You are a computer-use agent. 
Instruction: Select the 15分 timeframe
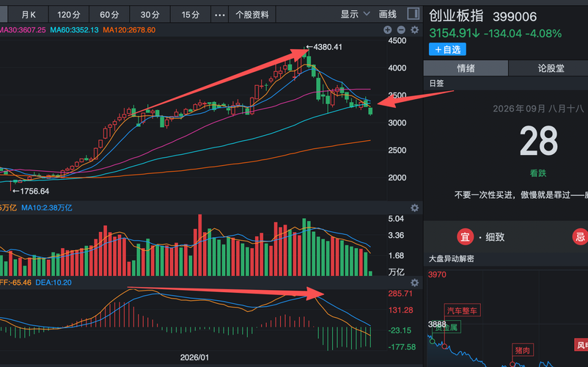tap(191, 15)
